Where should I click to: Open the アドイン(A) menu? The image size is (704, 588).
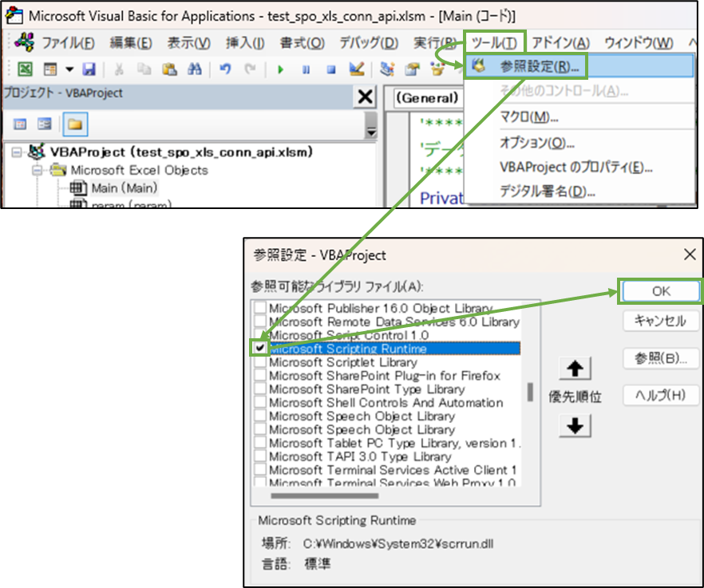tap(561, 42)
